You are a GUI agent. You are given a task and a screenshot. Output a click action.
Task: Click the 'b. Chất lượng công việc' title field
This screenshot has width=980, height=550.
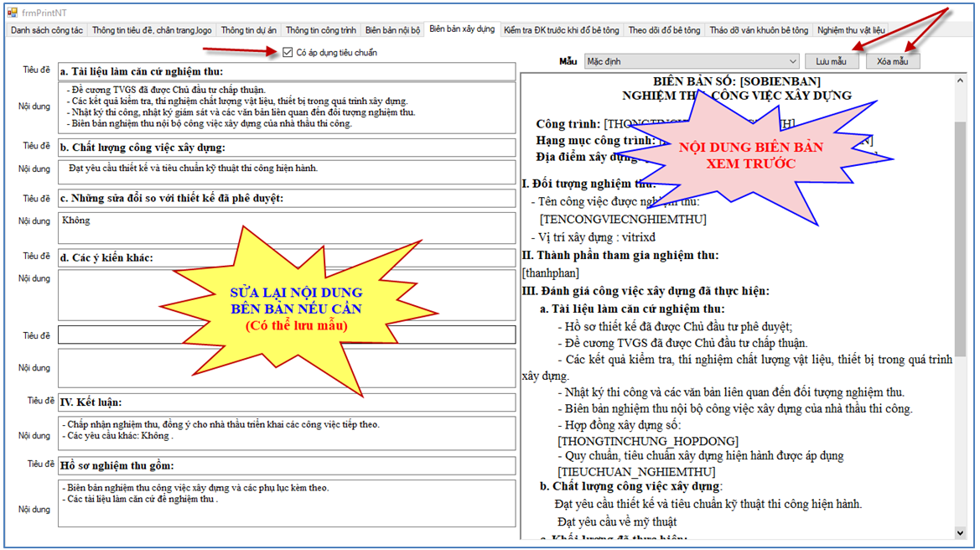point(287,148)
